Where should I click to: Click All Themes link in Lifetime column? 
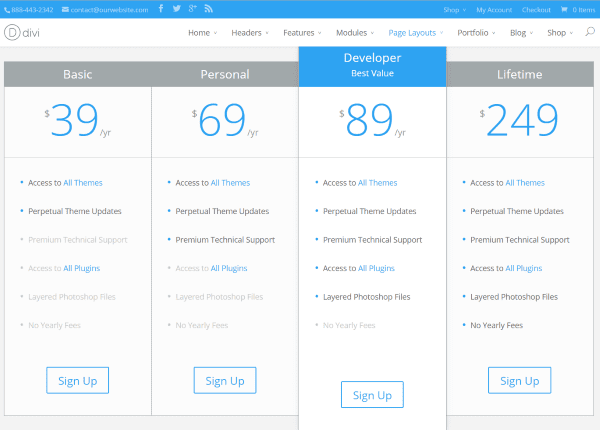click(525, 183)
